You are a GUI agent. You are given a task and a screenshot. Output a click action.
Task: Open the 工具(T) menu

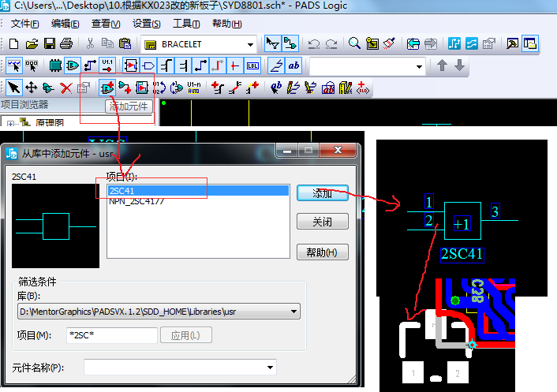pyautogui.click(x=186, y=24)
